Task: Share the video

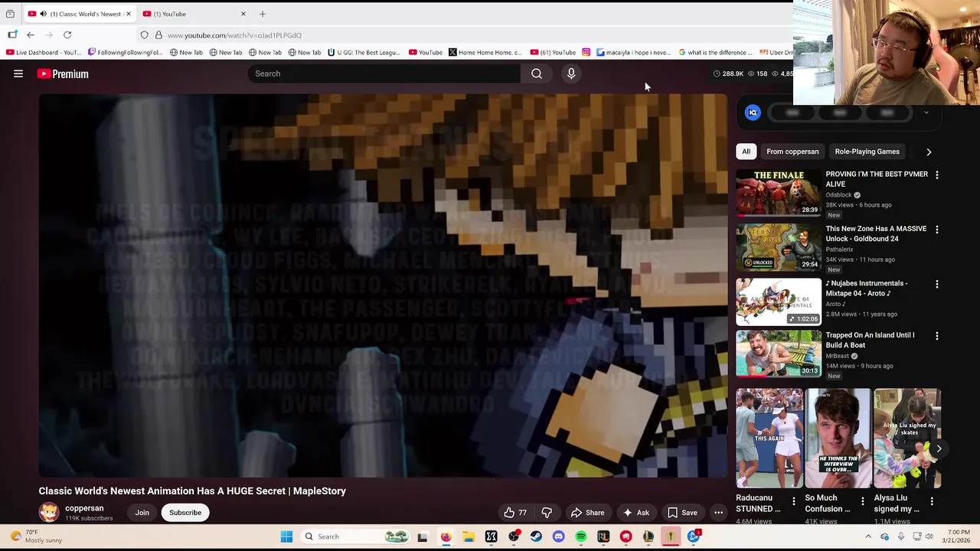Action: point(587,513)
